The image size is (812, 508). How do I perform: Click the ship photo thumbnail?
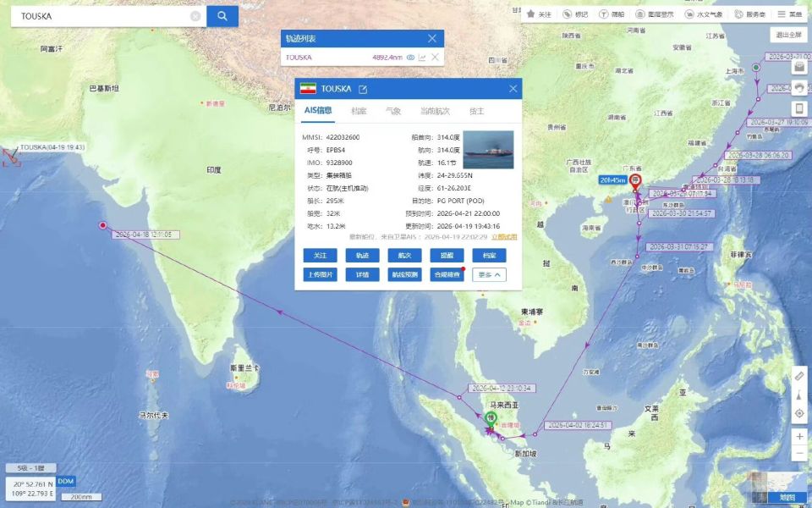[x=488, y=150]
